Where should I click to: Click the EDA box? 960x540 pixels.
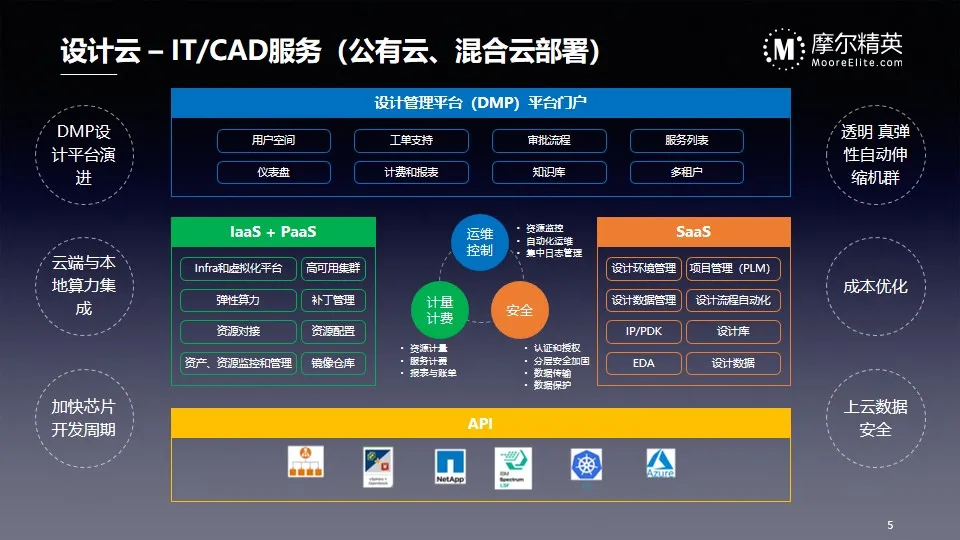(643, 363)
